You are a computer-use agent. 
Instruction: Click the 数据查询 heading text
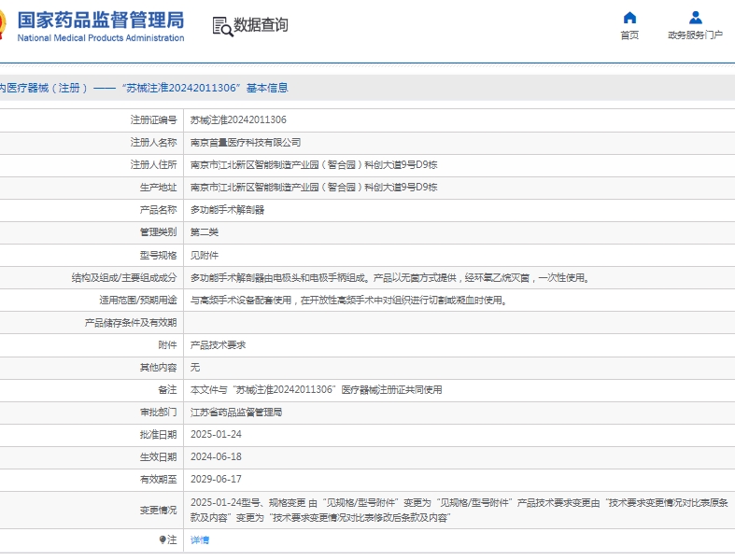point(261,25)
